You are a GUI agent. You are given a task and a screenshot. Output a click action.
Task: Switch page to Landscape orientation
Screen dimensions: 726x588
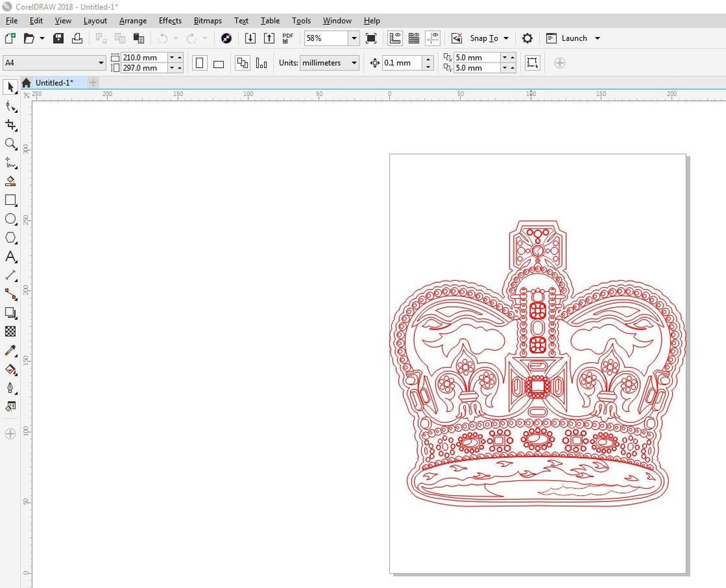point(218,62)
